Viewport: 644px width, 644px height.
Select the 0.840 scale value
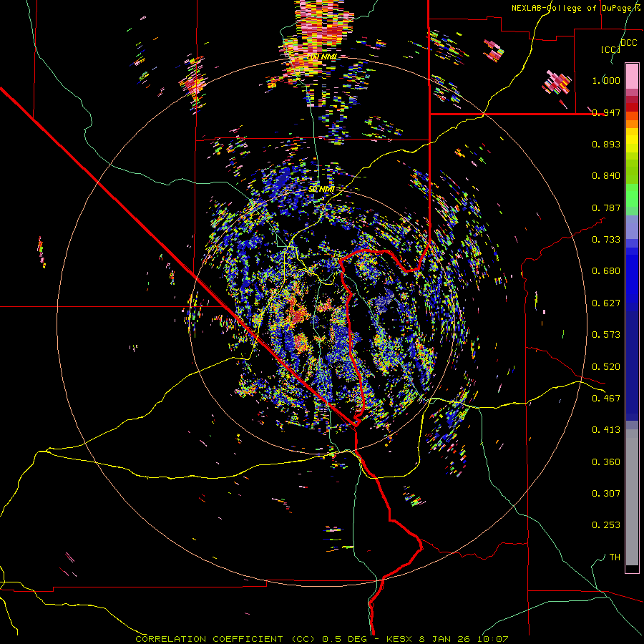coord(606,176)
